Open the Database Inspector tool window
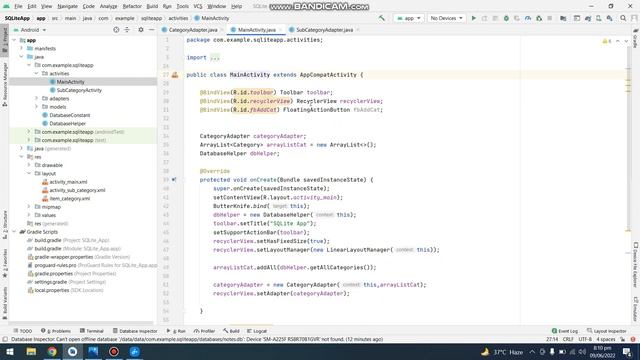 (135, 331)
